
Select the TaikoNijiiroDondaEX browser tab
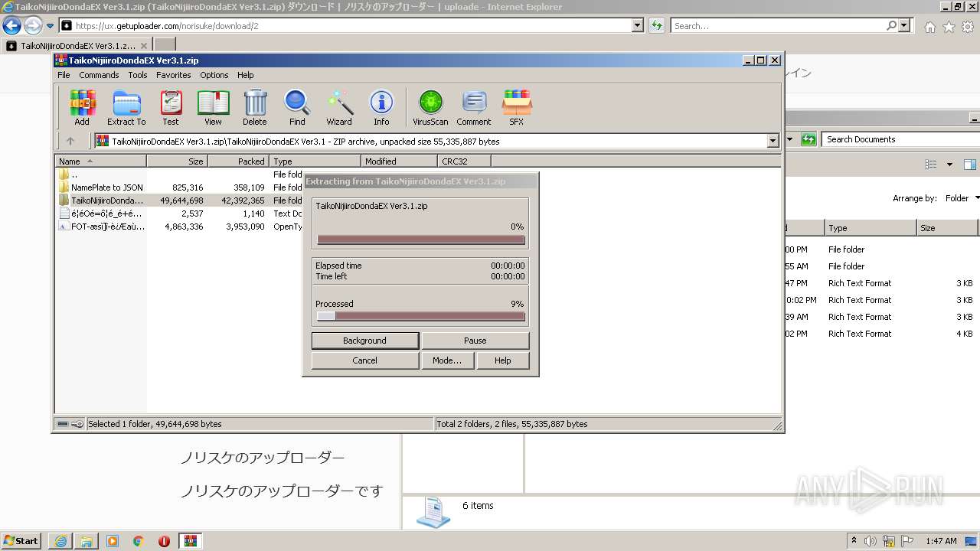pyautogui.click(x=77, y=46)
